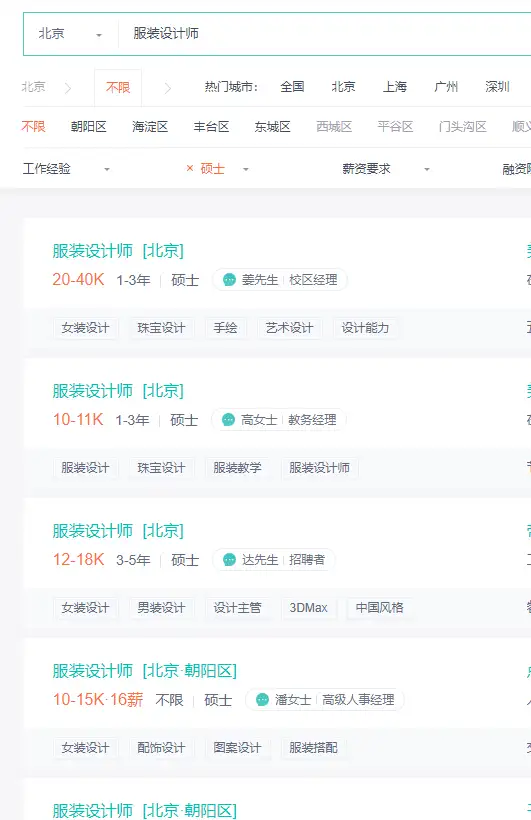The height and width of the screenshot is (820, 531).
Task: Click 服装设计 tag in second job card
Action: tap(85, 468)
